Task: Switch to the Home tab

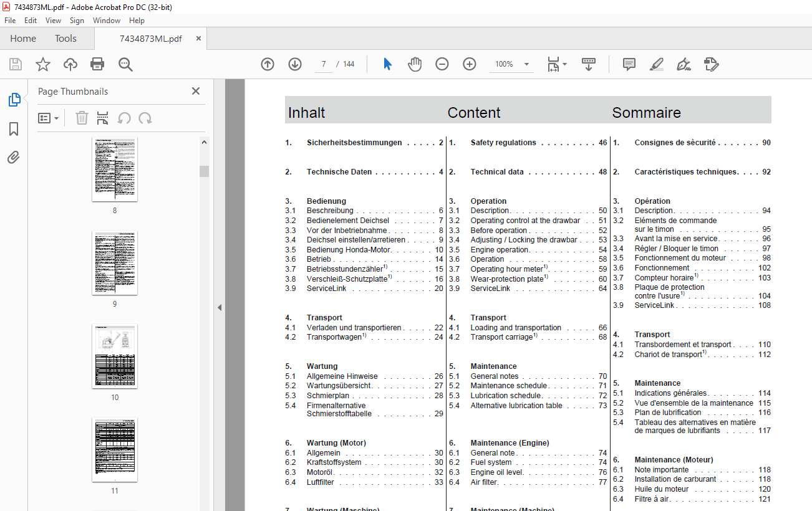Action: (23, 39)
